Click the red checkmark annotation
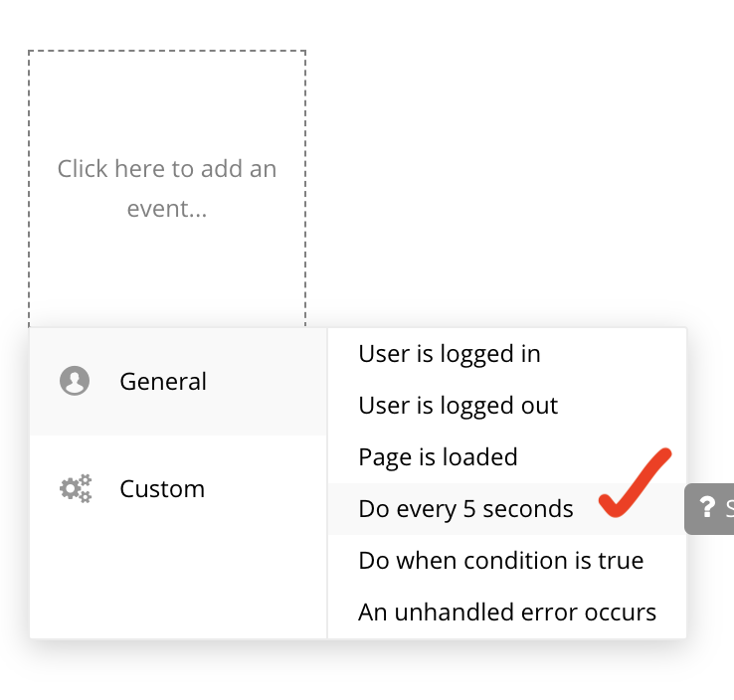 [x=635, y=483]
